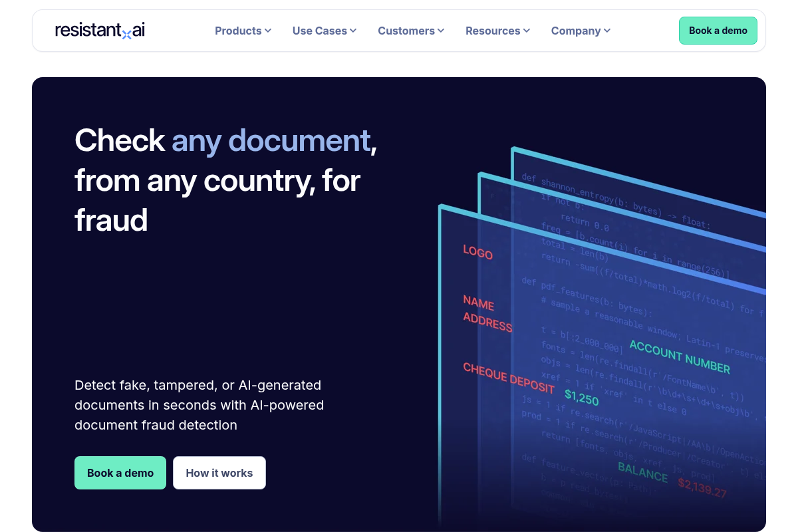
Task: Click the X mark in resistant.ai logo
Action: [127, 34]
